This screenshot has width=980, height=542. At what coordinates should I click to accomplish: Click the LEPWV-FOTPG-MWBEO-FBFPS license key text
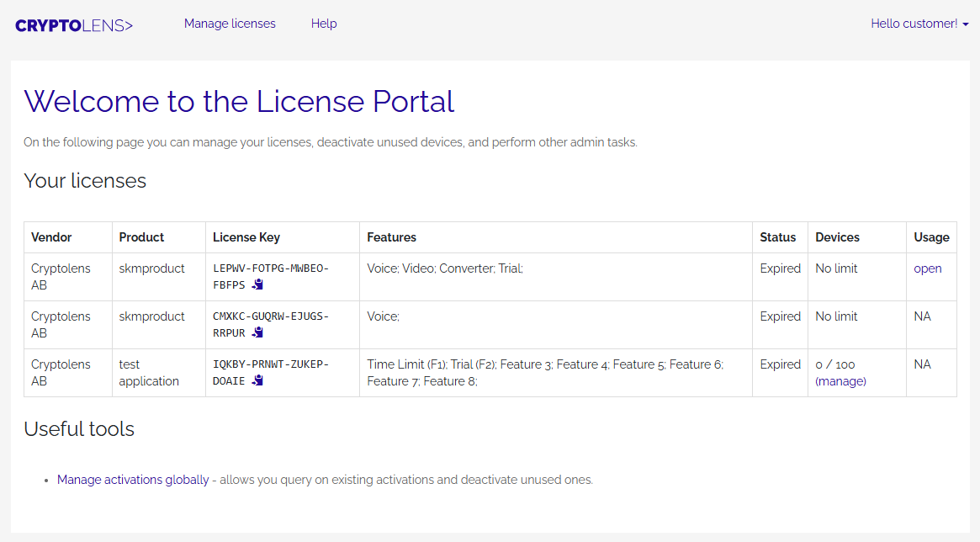point(271,276)
